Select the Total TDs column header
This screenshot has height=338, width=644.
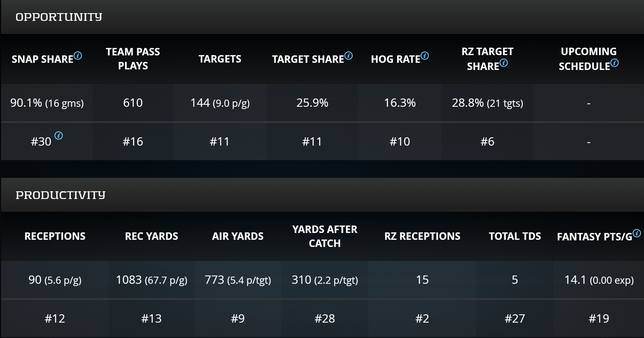(x=515, y=236)
